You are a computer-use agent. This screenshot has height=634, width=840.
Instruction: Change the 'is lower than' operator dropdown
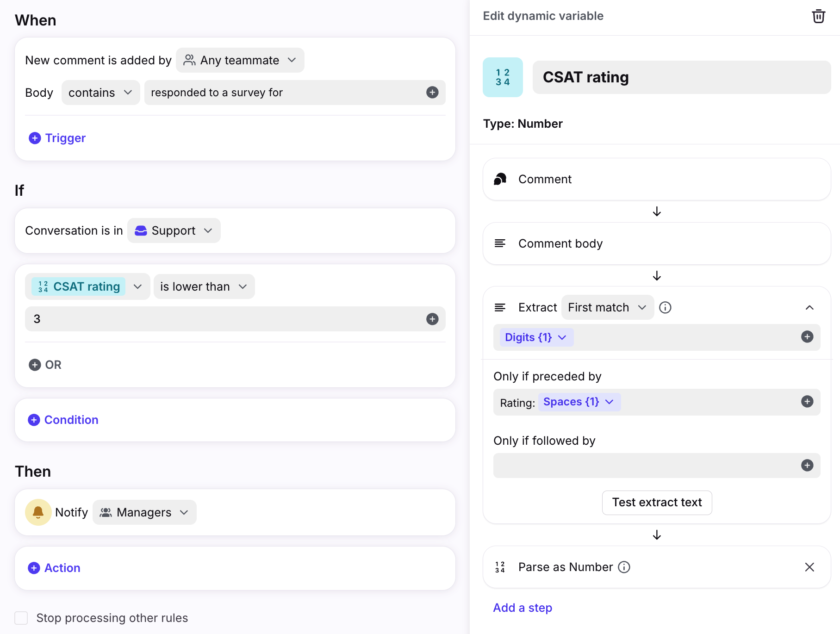click(204, 287)
